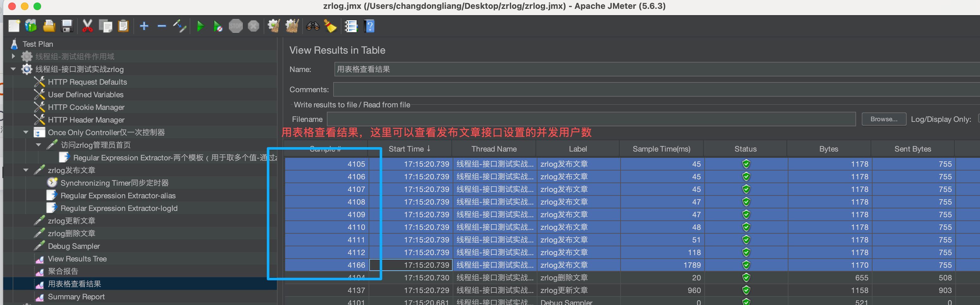Clear results with the single broom icon
Image resolution: width=980 pixels, height=305 pixels.
click(x=273, y=26)
